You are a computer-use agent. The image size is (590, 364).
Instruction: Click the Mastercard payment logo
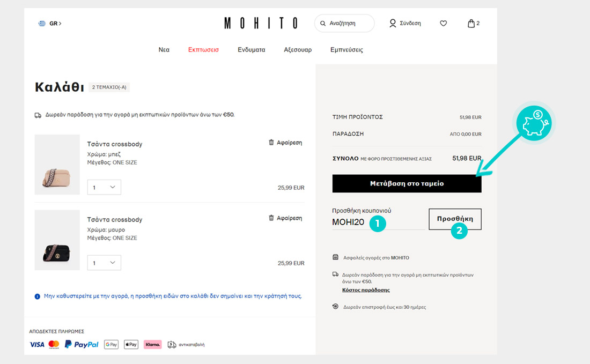(54, 345)
